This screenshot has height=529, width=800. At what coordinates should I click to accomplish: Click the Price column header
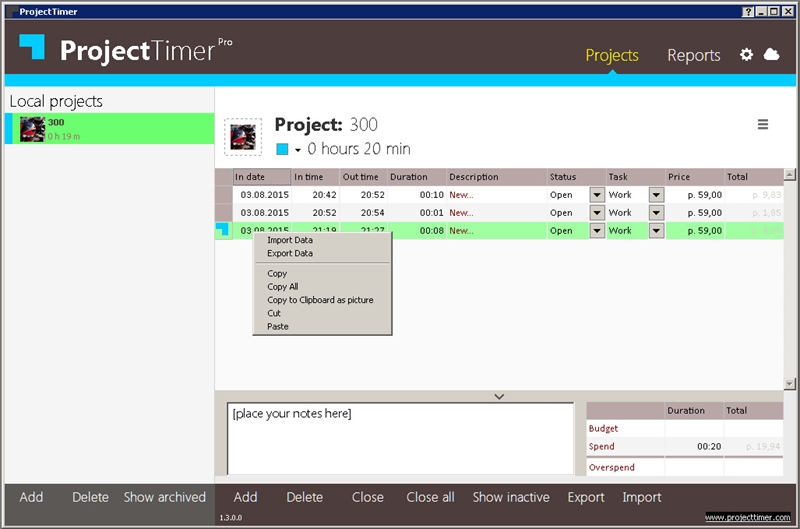694,177
